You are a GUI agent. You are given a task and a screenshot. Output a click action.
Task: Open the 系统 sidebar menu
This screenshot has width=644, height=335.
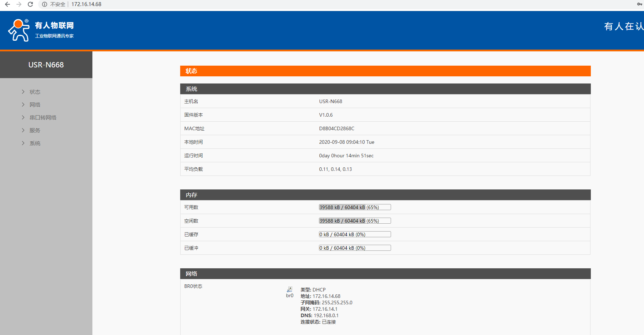pos(35,143)
